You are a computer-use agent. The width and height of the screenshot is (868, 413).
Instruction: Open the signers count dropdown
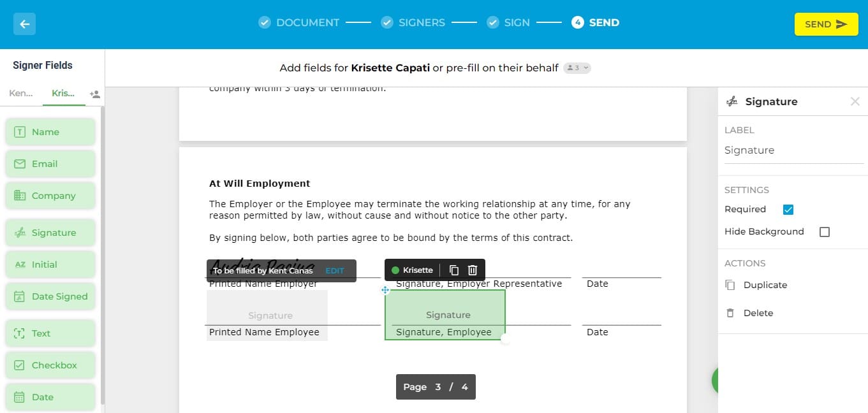point(577,68)
